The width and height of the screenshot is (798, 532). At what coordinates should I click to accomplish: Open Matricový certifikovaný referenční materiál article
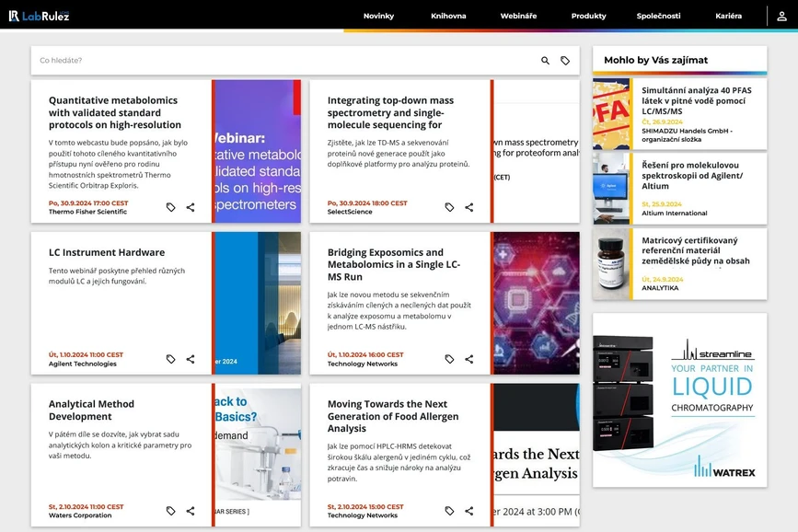[x=695, y=250]
